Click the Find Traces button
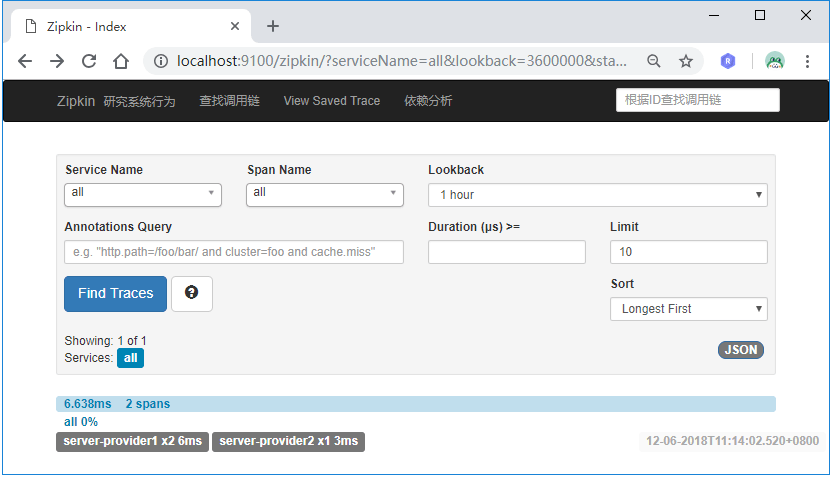Image resolution: width=837 pixels, height=482 pixels. 116,293
